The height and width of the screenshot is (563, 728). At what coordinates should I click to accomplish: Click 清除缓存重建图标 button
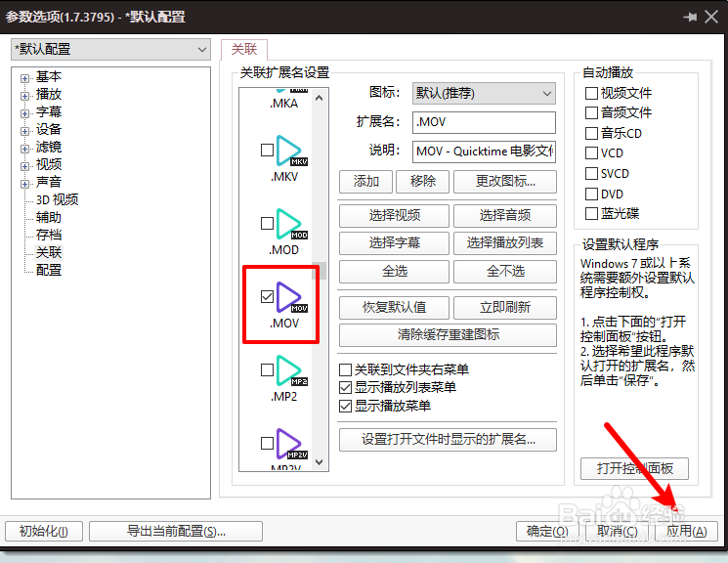448,335
